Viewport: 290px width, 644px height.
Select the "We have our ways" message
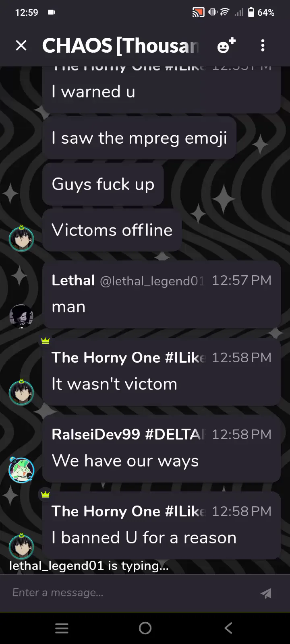coord(162,448)
